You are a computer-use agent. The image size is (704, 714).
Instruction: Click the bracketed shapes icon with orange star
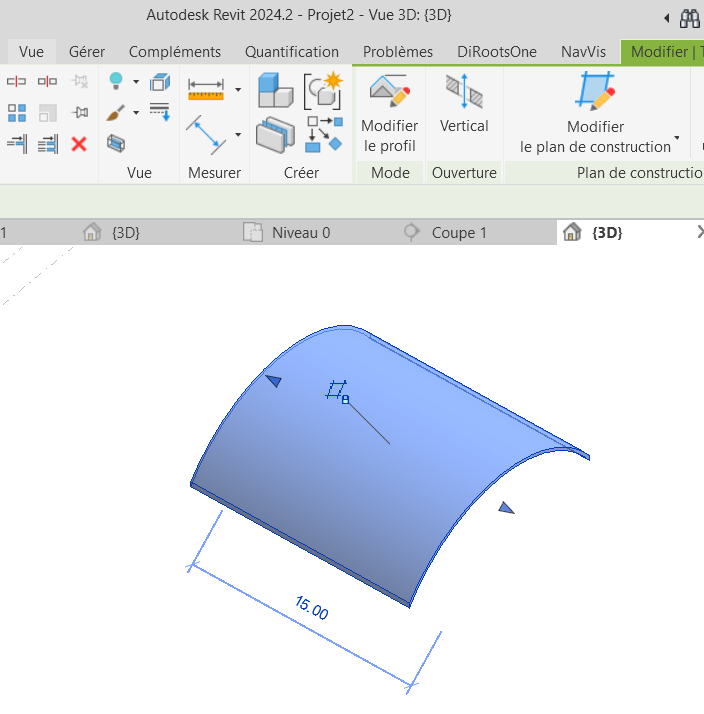tap(324, 90)
